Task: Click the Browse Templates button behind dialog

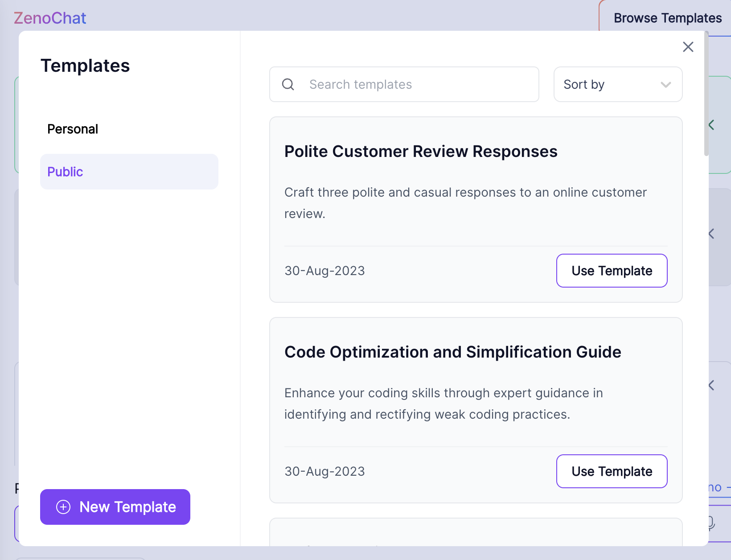Action: (x=667, y=18)
